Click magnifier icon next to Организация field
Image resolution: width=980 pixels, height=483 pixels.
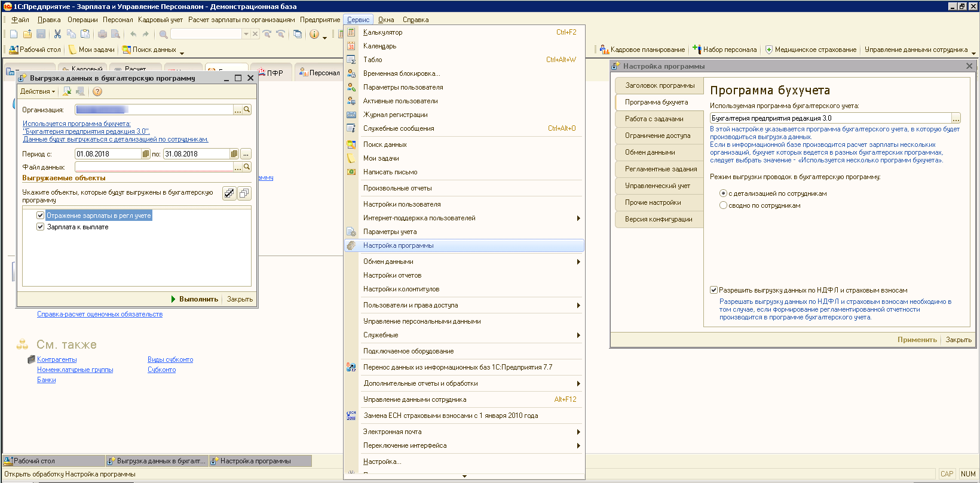[x=247, y=109]
